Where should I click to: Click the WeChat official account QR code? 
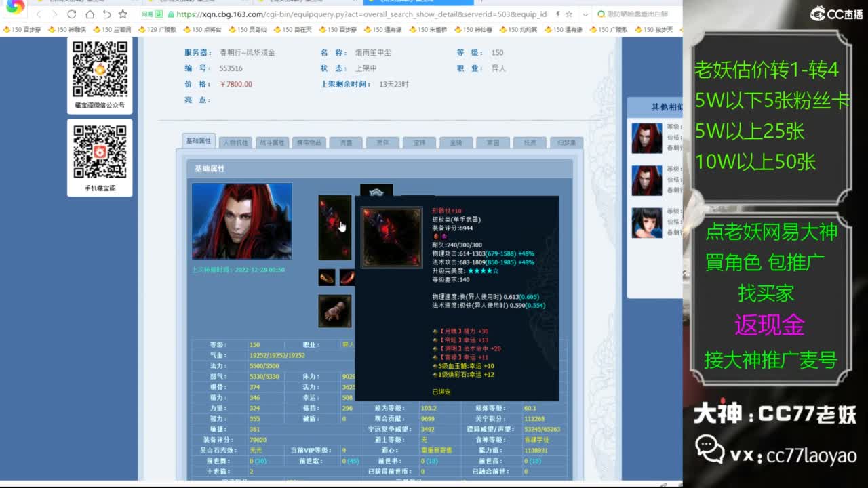point(100,69)
